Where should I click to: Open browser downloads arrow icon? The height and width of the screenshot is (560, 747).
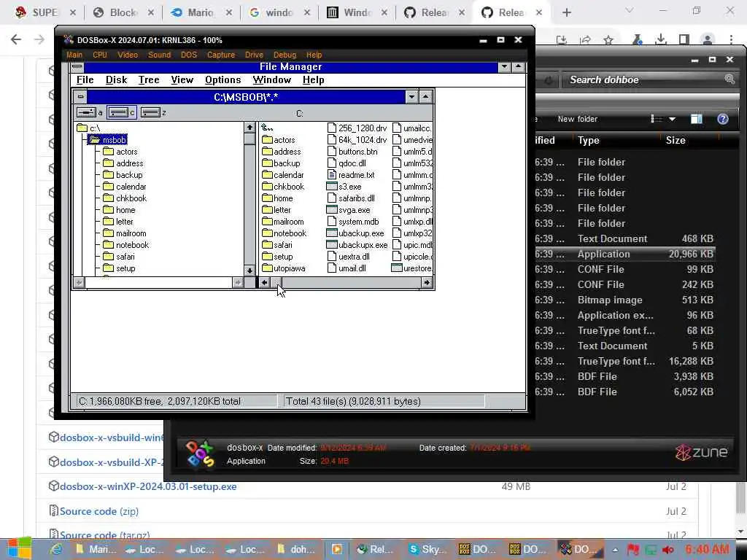(661, 39)
